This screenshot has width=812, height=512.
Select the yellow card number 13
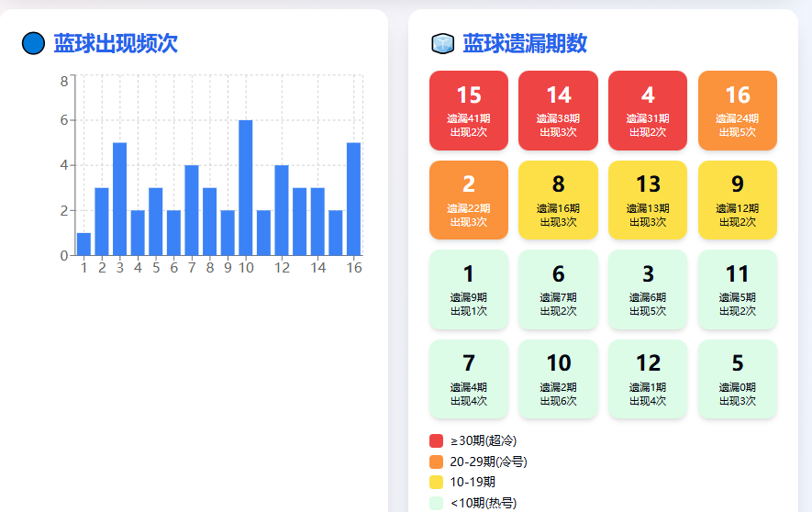coord(648,200)
